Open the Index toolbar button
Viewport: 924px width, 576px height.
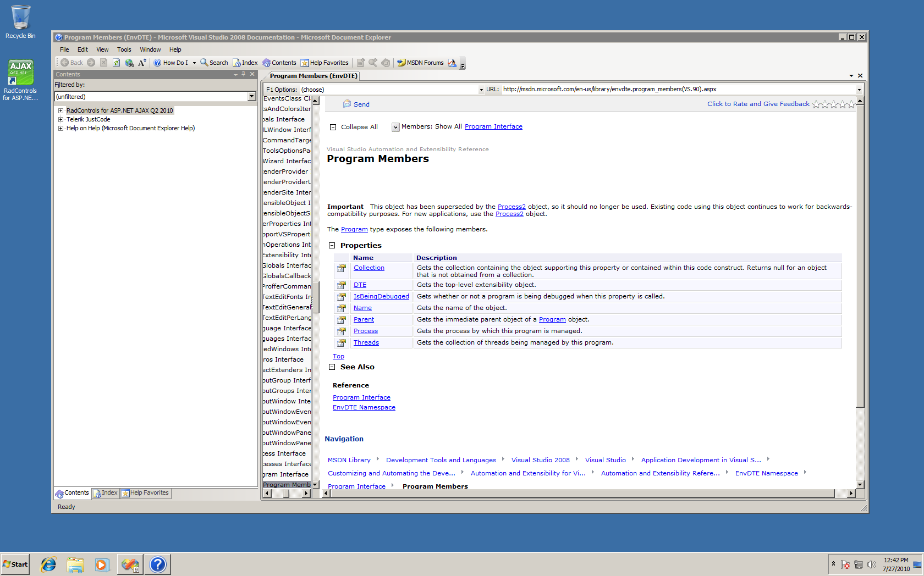(245, 63)
